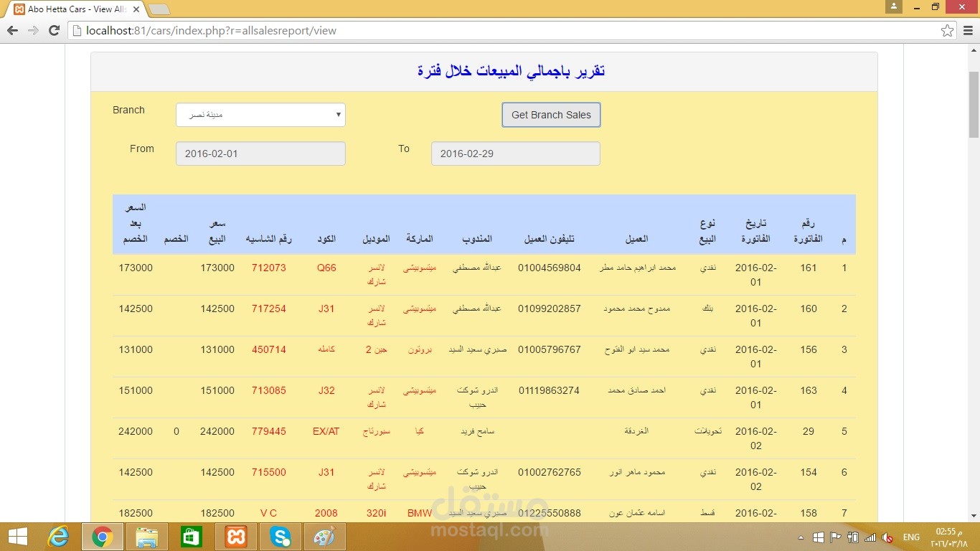Switch keyboard language via ENG indicator
This screenshot has height=551, width=980.
pos(911,537)
